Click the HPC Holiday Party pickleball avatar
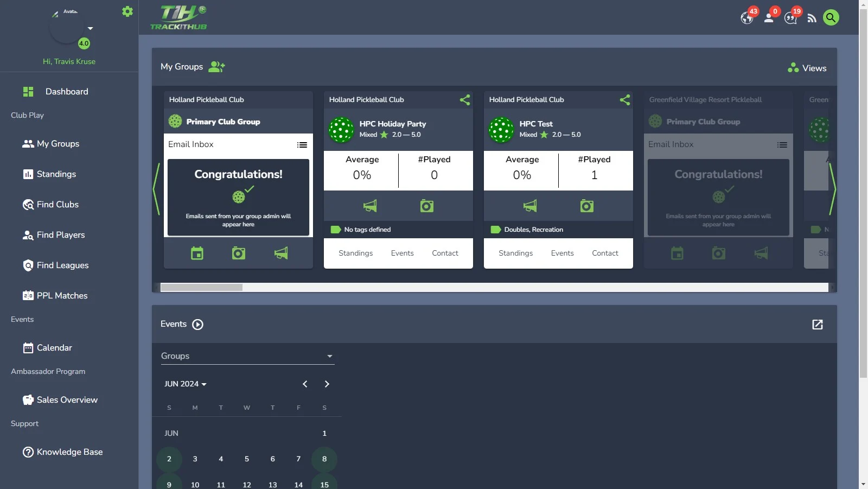 coord(341,130)
